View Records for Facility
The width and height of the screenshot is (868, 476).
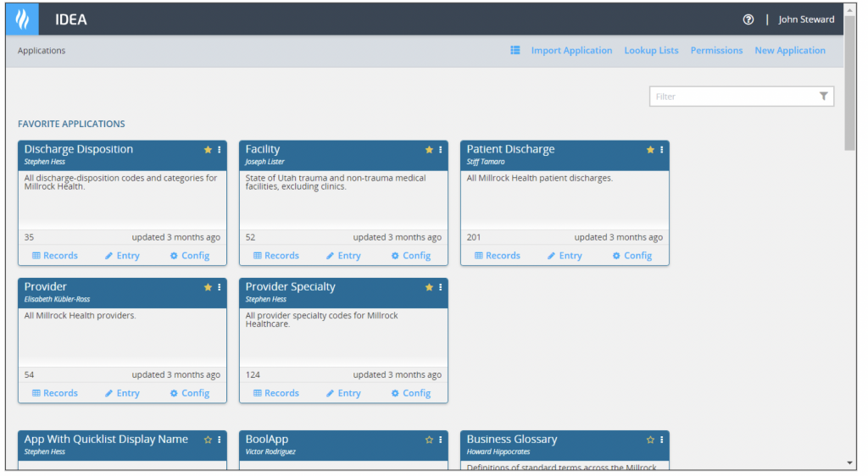pos(275,256)
